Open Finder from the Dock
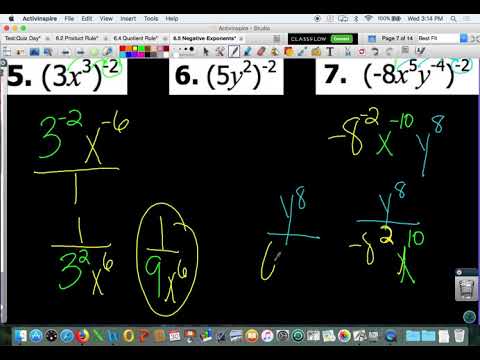Image resolution: width=480 pixels, height=360 pixels. [21, 336]
